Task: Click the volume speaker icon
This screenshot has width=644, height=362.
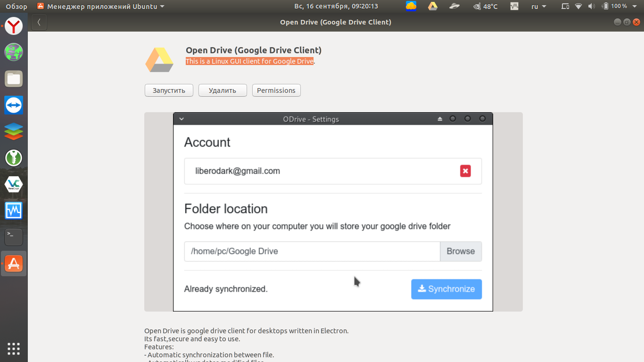Action: click(592, 6)
